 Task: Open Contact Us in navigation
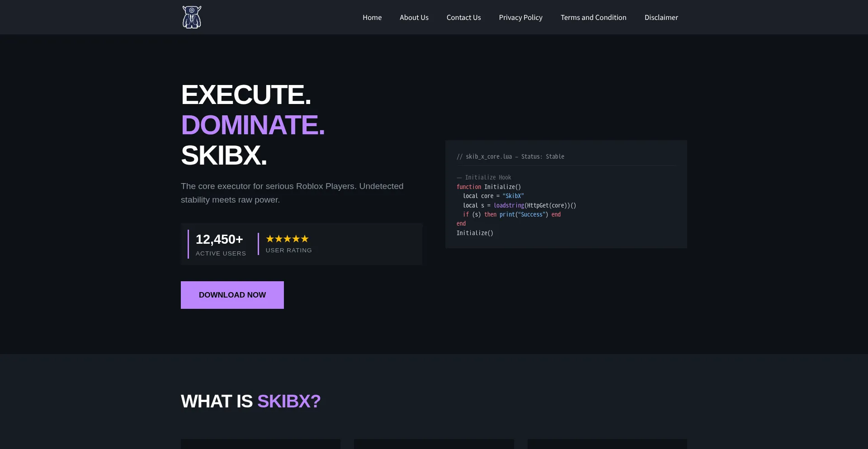click(x=464, y=17)
